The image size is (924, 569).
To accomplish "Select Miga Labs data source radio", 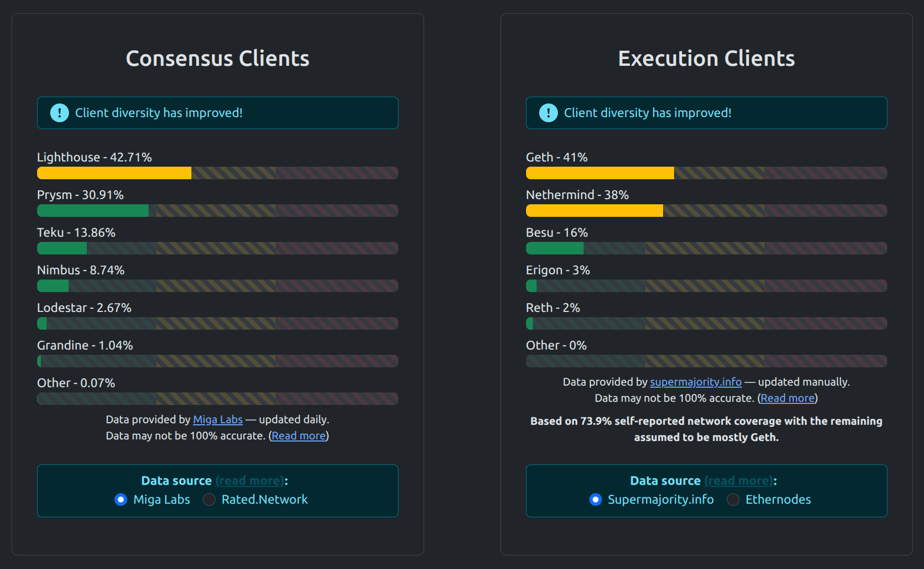I will (121, 500).
